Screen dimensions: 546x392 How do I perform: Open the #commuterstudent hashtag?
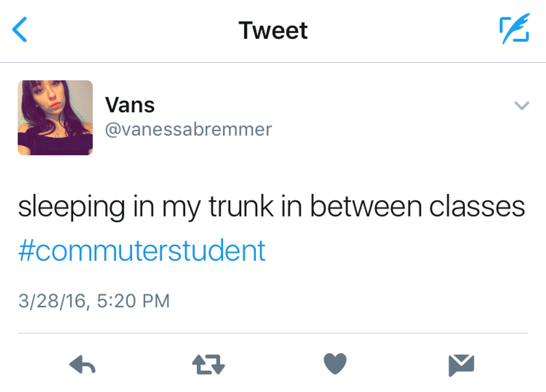click(142, 251)
